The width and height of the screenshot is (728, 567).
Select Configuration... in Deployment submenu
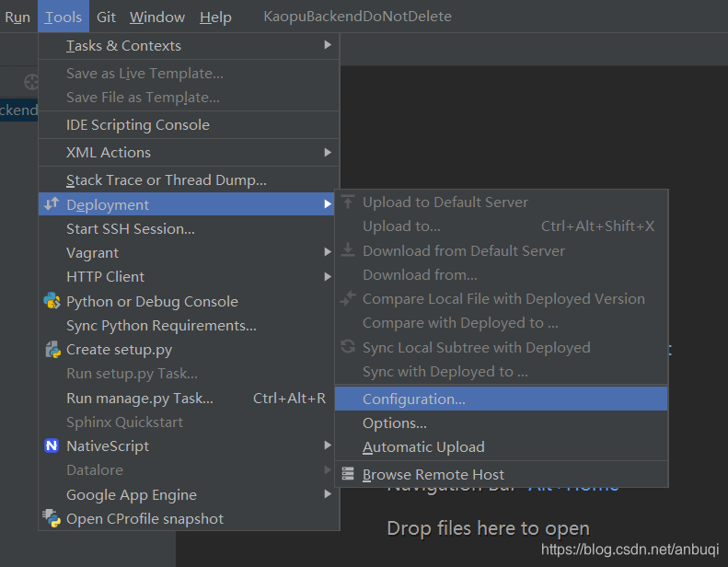click(501, 399)
